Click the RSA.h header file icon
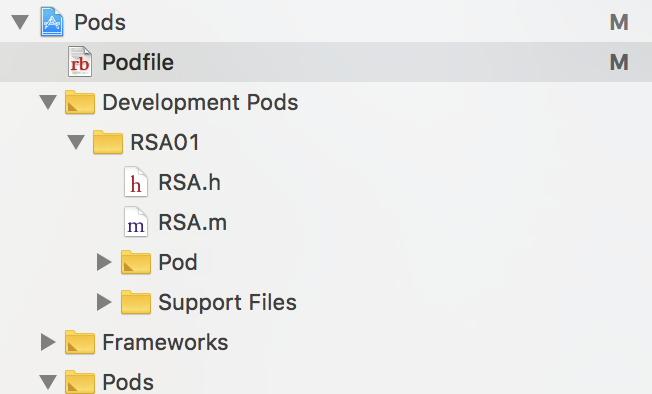Image resolution: width=652 pixels, height=394 pixels. point(136,182)
